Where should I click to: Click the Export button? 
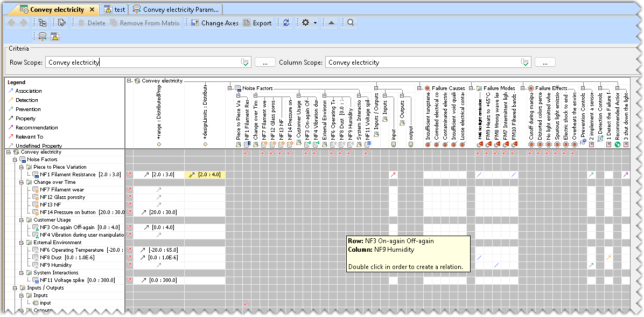point(257,23)
